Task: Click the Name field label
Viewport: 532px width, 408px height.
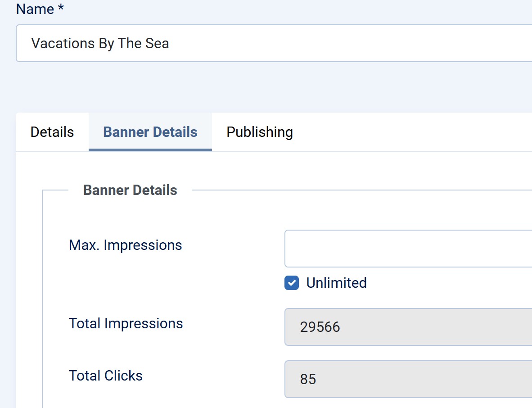Action: coord(35,9)
